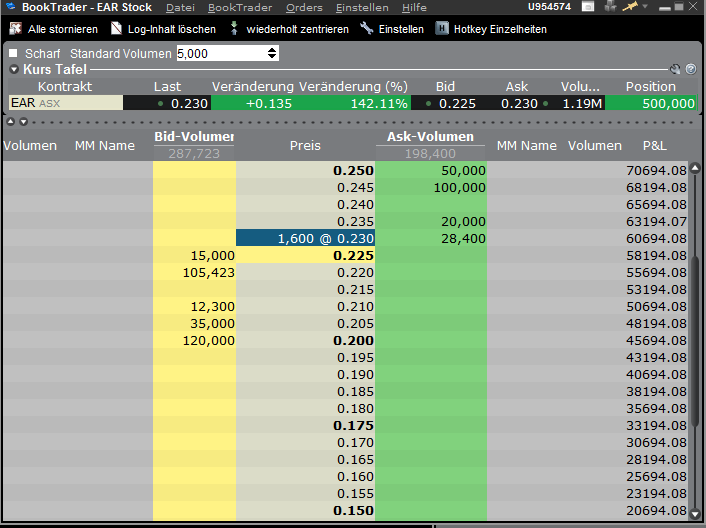Open the Datei menu
This screenshot has height=528, width=706.
click(x=180, y=7)
